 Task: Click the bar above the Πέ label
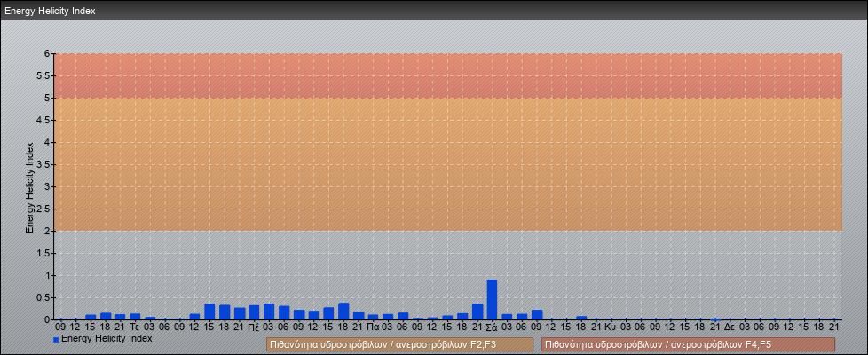coord(254,312)
